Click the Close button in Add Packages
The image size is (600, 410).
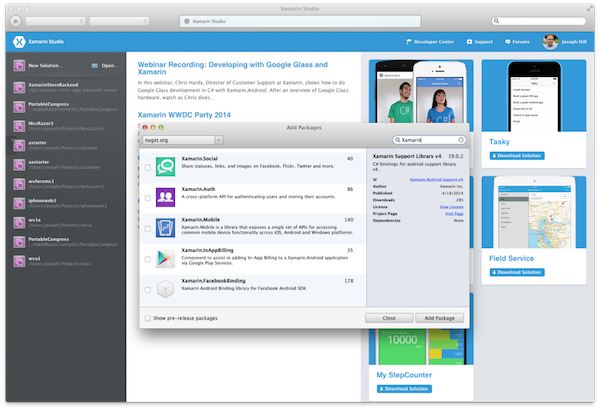tap(389, 318)
